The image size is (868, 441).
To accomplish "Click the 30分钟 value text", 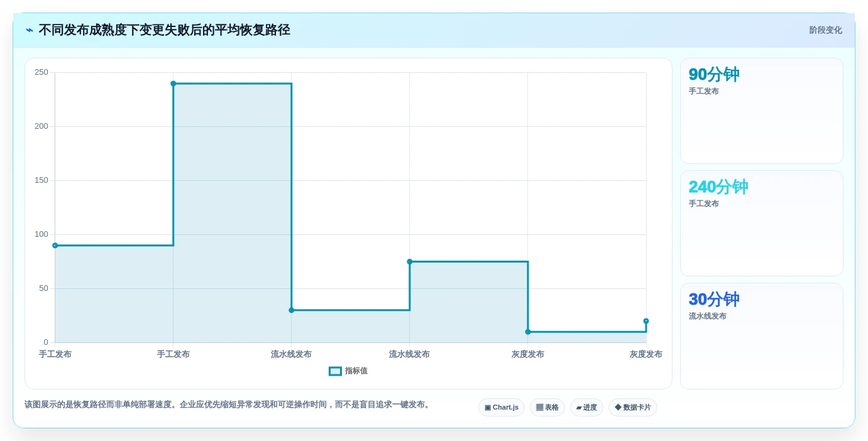I will point(714,300).
